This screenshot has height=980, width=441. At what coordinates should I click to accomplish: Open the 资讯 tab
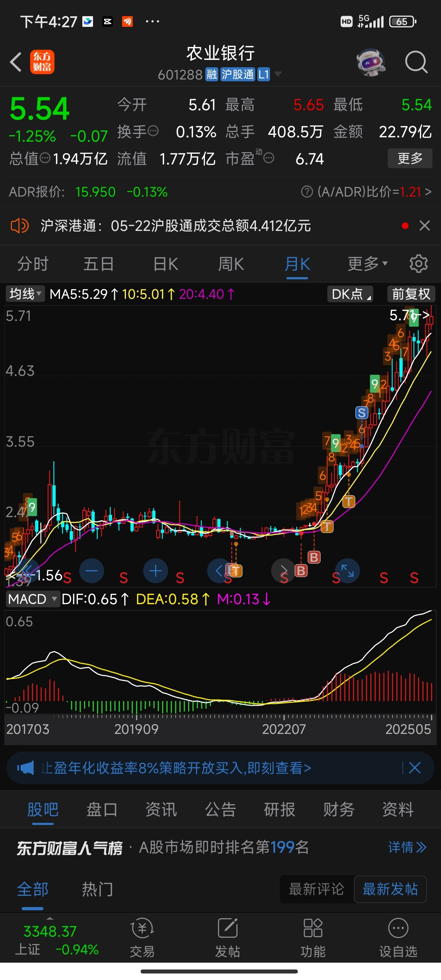(x=161, y=809)
